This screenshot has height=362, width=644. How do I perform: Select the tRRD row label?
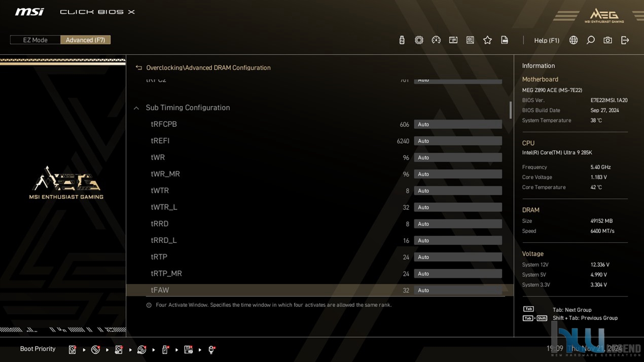[x=160, y=224]
